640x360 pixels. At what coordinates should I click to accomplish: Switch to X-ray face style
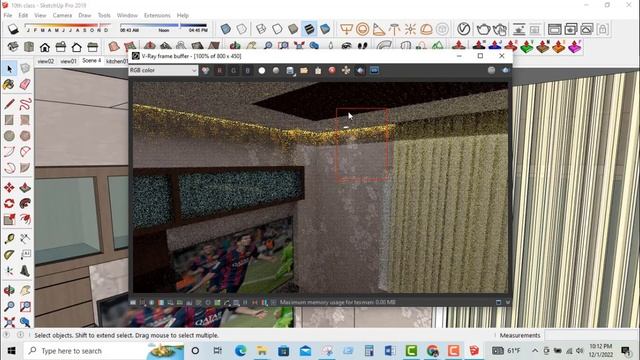[226, 29]
